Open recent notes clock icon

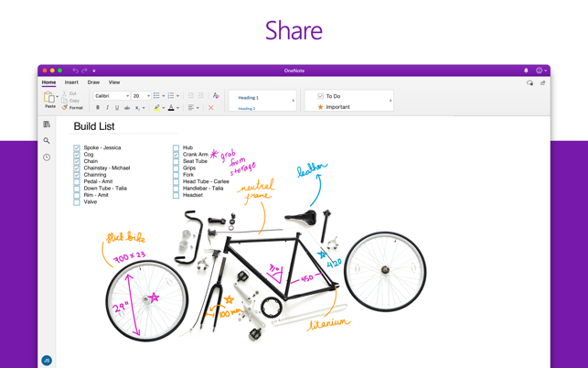point(47,157)
